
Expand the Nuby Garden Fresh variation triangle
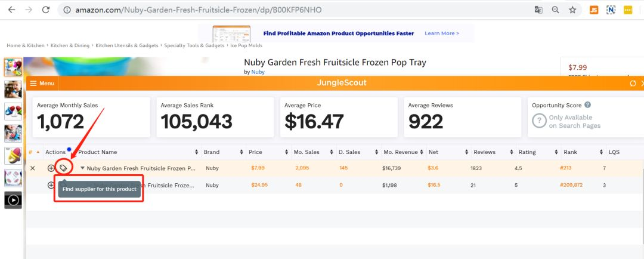[x=82, y=168]
